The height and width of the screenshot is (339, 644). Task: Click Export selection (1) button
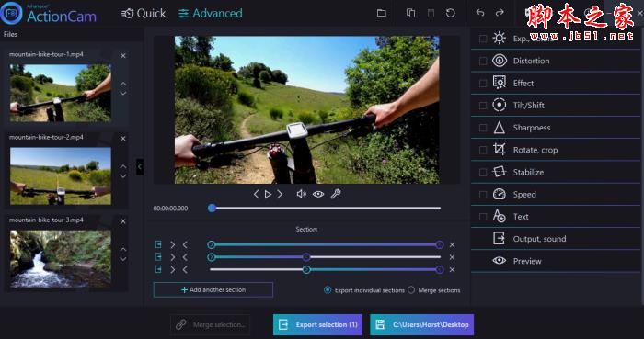pos(318,324)
